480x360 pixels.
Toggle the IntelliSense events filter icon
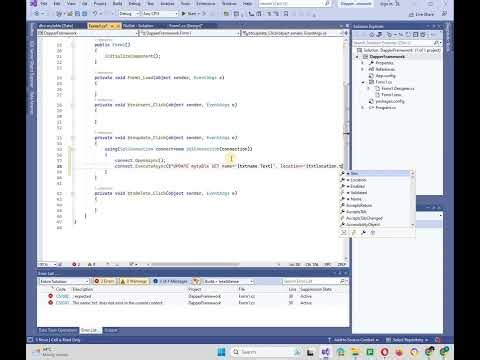click(354, 233)
